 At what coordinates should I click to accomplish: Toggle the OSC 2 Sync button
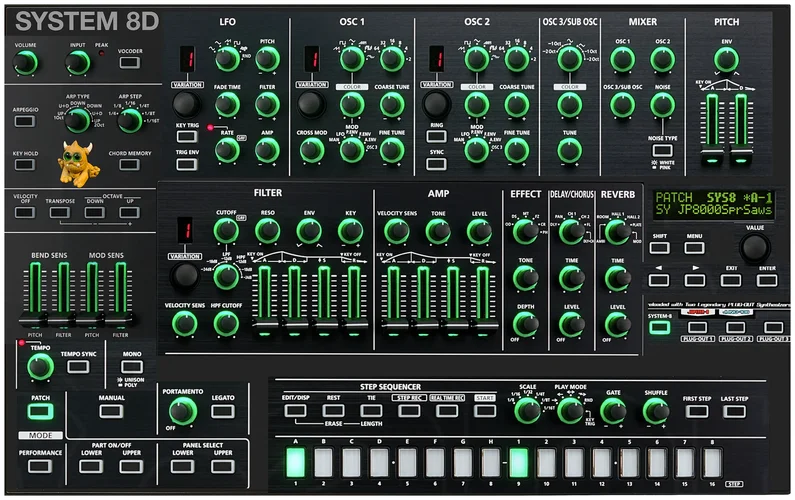437,164
